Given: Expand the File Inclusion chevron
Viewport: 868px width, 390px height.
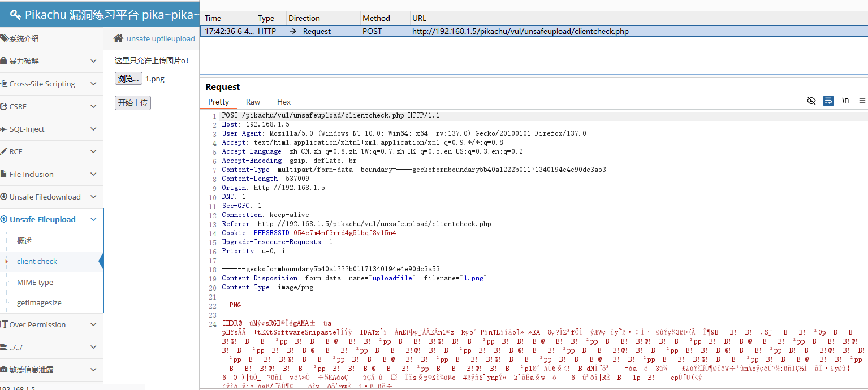Looking at the screenshot, I should click(93, 174).
